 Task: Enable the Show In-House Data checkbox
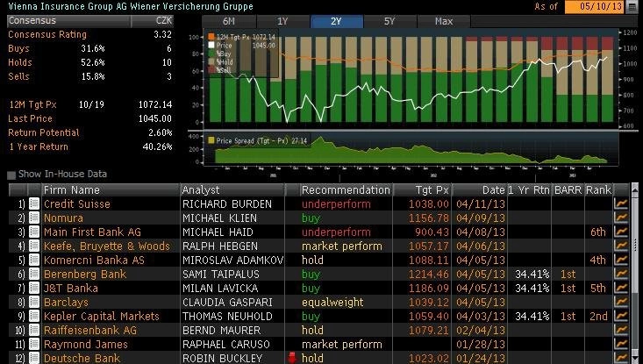click(11, 175)
